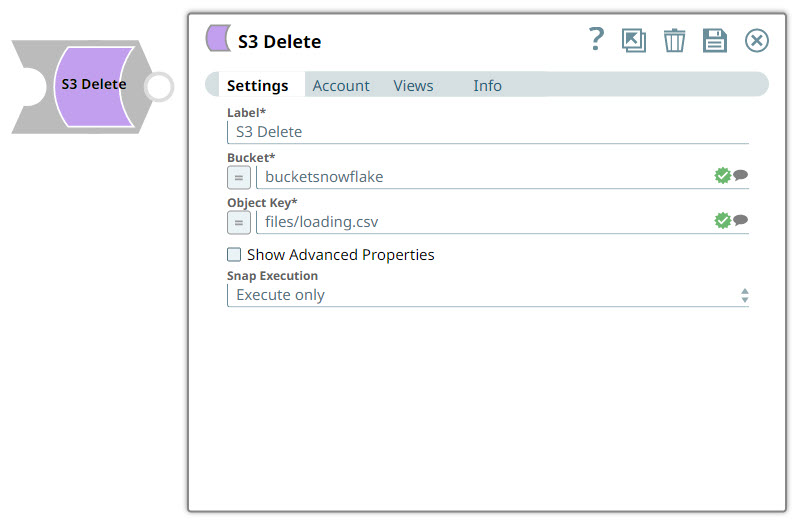The image size is (794, 520).
Task: Switch to the Account tab
Action: 341,86
